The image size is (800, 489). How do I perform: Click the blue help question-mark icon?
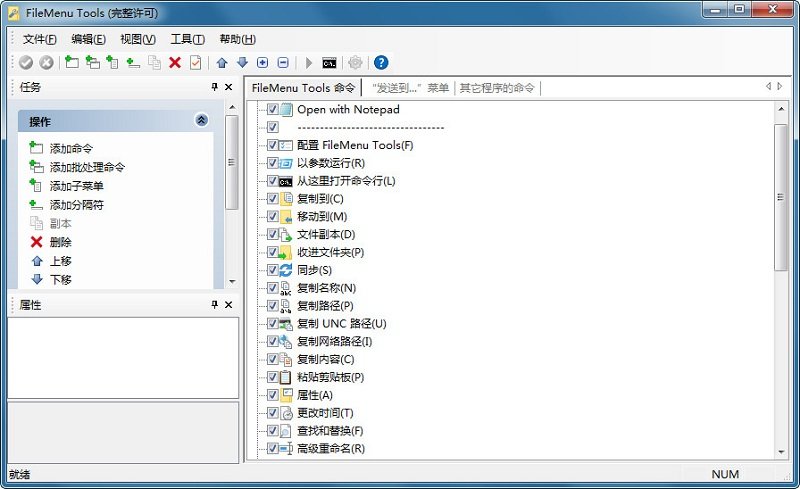pyautogui.click(x=381, y=62)
